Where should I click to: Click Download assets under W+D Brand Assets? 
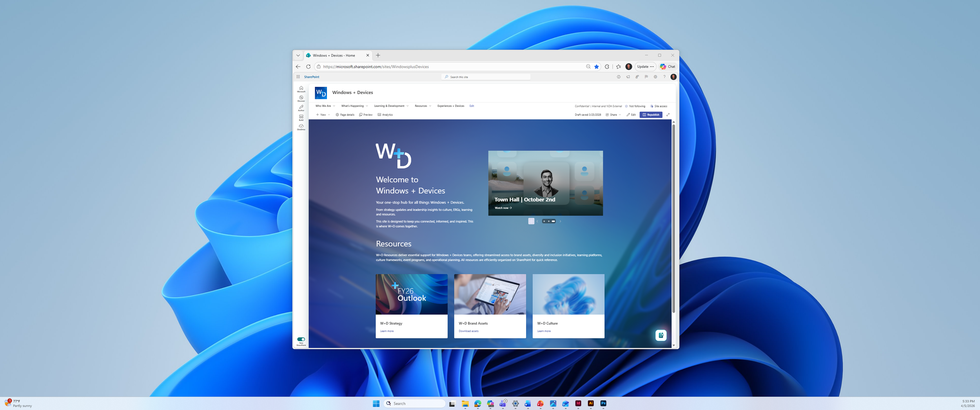click(468, 331)
